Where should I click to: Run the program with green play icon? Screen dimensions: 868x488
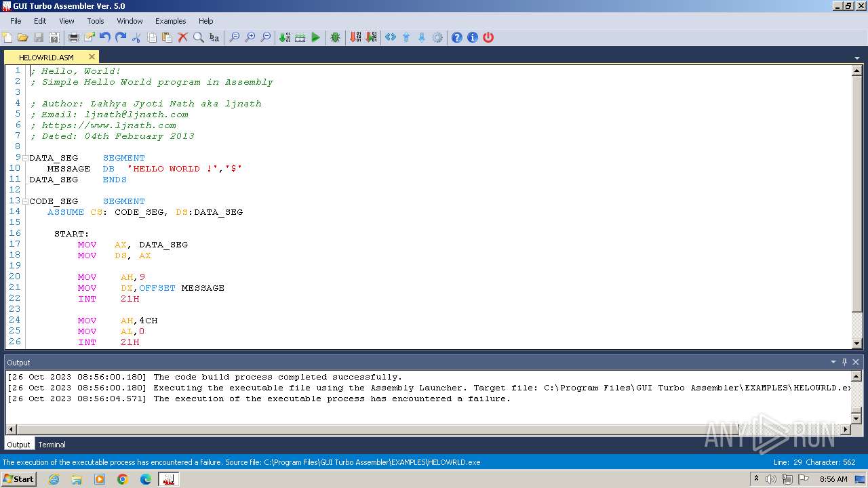(315, 37)
